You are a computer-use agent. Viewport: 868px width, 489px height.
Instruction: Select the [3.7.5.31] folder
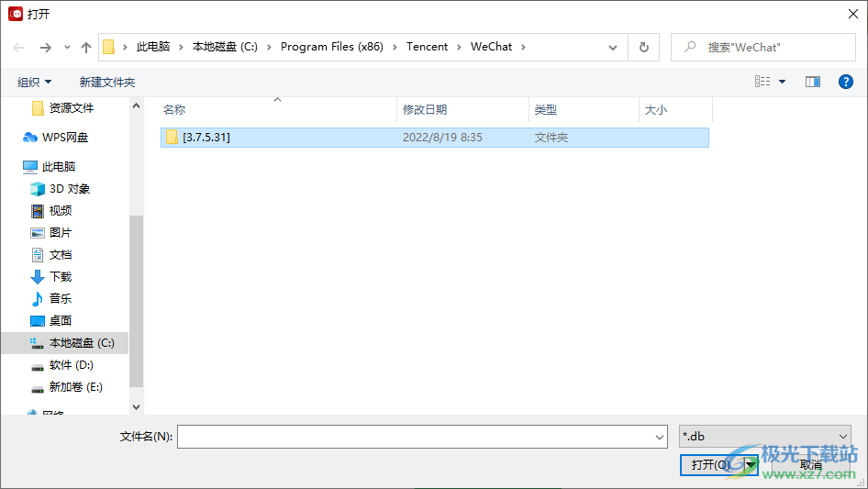[435, 138]
